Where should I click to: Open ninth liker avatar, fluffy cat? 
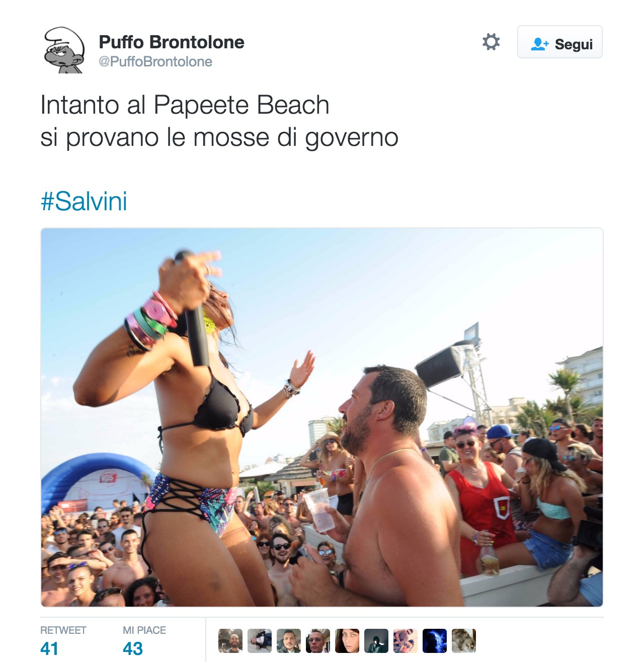tap(464, 641)
